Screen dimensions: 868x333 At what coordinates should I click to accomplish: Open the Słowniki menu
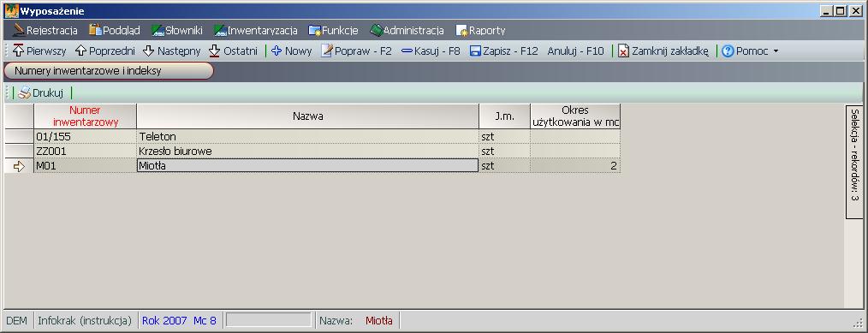click(x=177, y=31)
